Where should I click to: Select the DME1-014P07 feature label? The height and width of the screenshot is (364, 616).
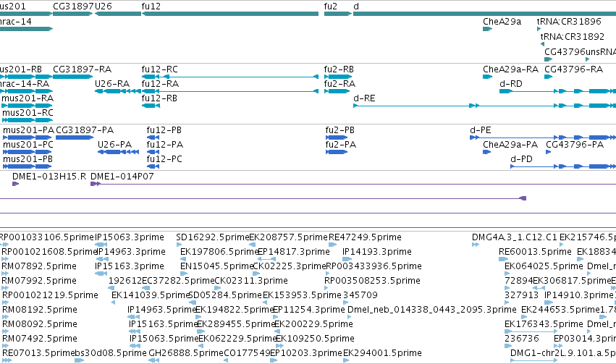point(122,177)
